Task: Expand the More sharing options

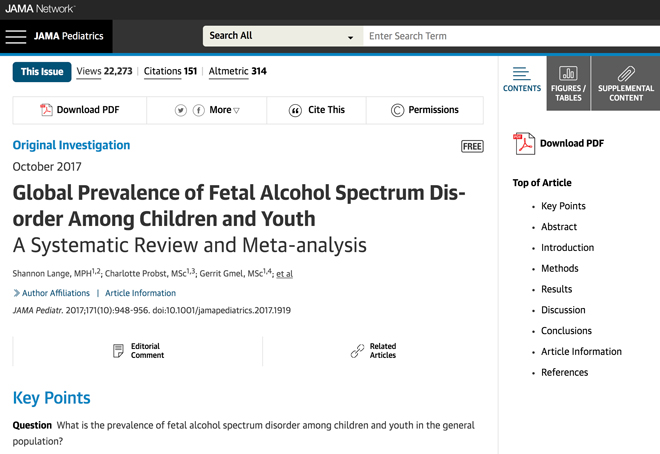Action: click(225, 110)
